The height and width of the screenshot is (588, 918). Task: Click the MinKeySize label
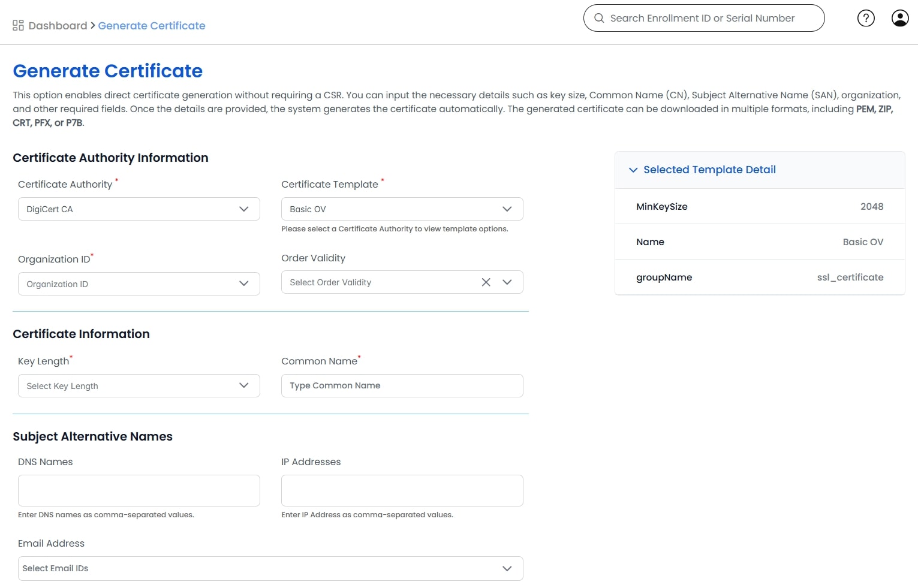[x=662, y=206]
